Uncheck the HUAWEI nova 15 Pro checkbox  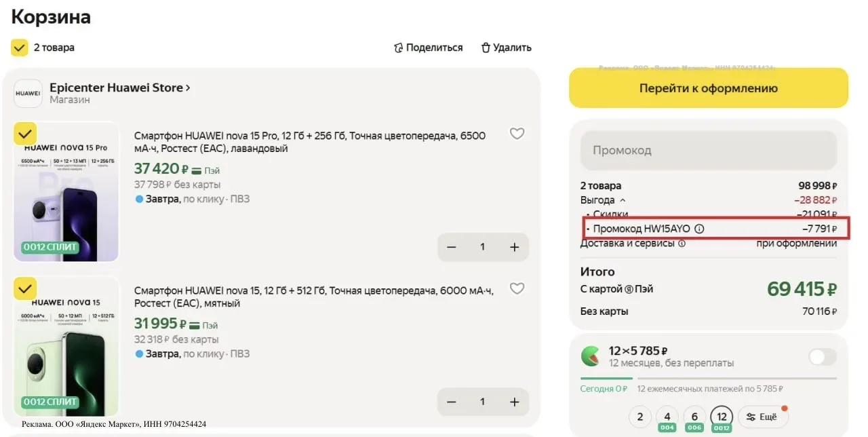tap(25, 133)
